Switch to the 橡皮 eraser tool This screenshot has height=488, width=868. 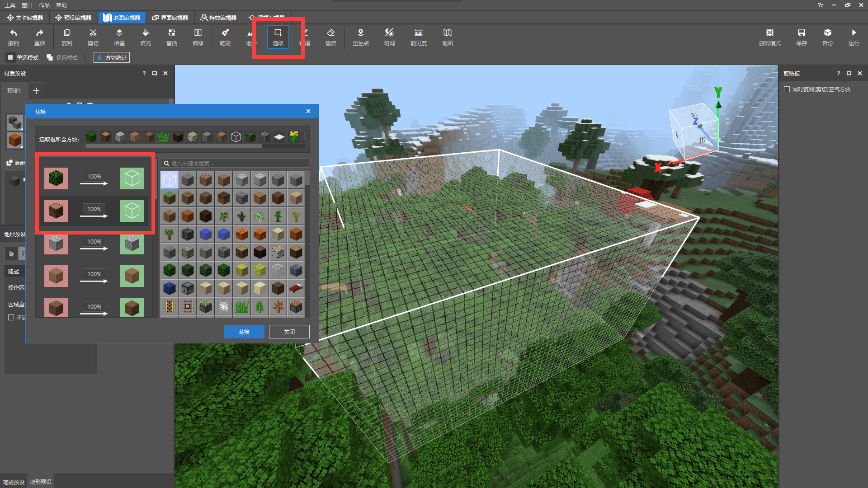(331, 37)
